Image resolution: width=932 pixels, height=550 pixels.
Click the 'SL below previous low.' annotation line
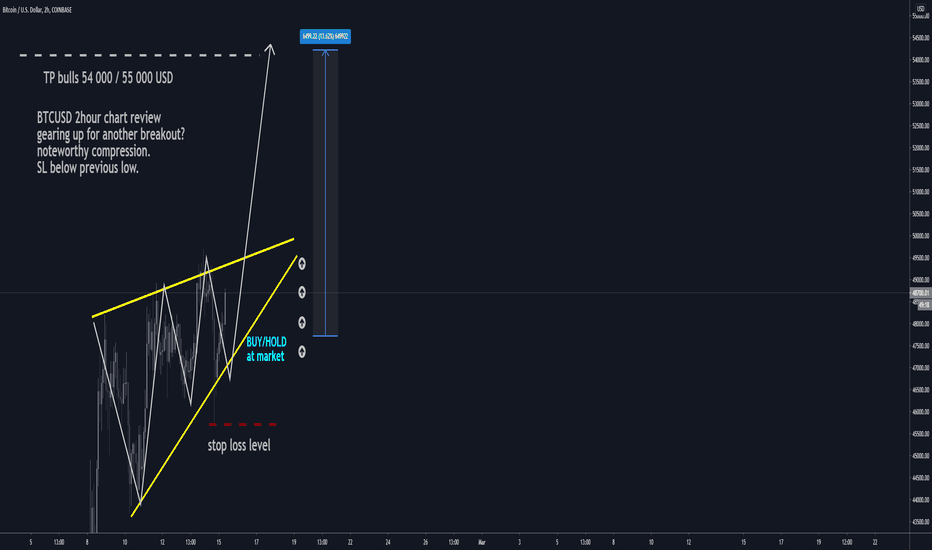88,168
